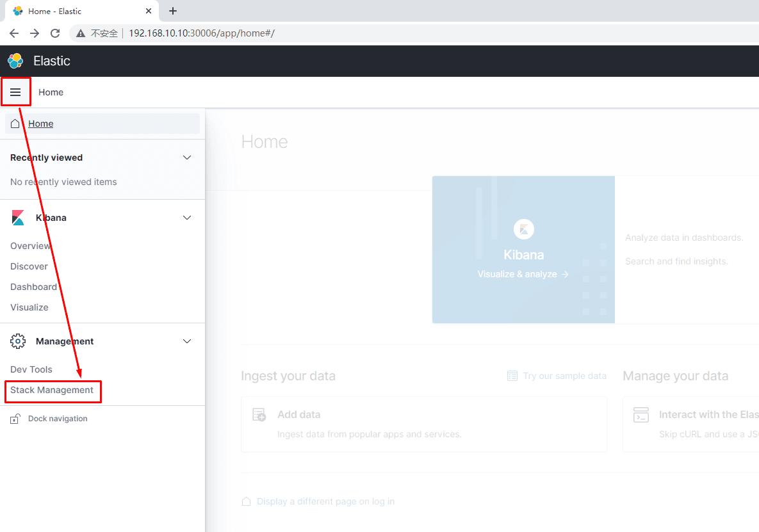Click 'Search and find insights.' text
759x532 pixels.
(x=677, y=261)
